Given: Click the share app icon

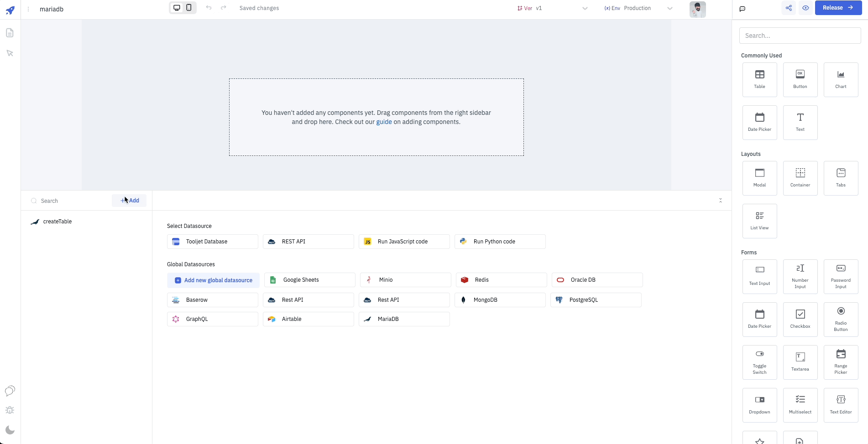Looking at the screenshot, I should (789, 8).
